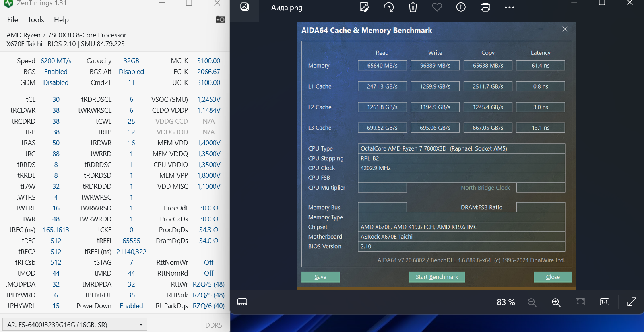
Task: Click the fit-to-window icon
Action: 580,302
